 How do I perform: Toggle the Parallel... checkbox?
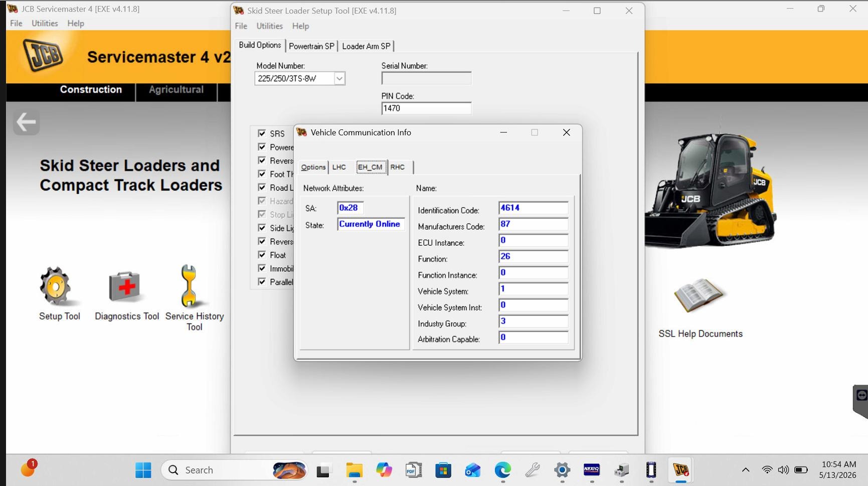262,282
